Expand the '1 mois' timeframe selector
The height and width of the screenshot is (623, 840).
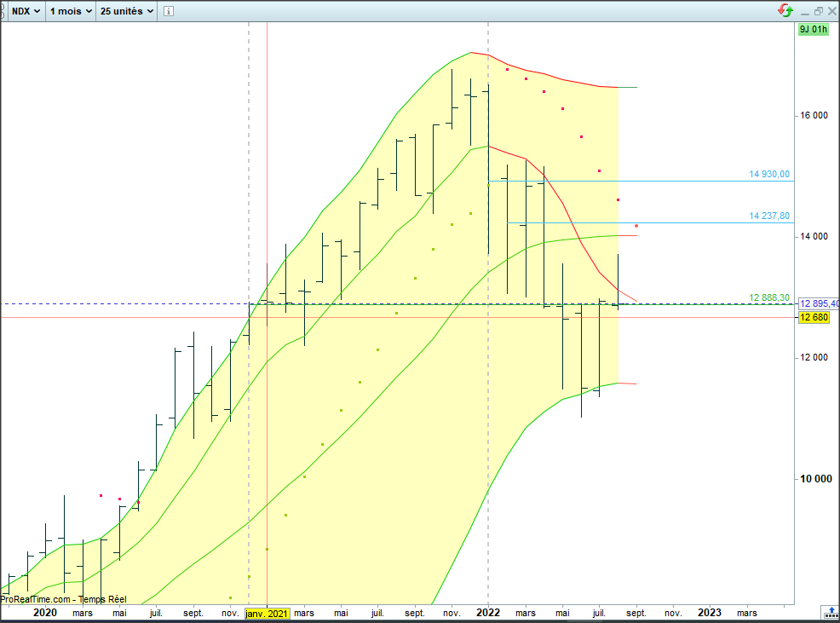tap(69, 11)
